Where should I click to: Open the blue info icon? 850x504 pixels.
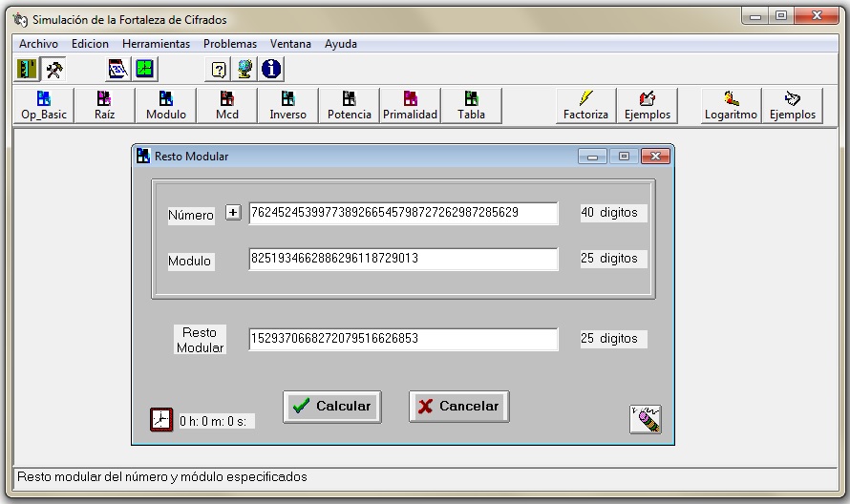pos(271,69)
